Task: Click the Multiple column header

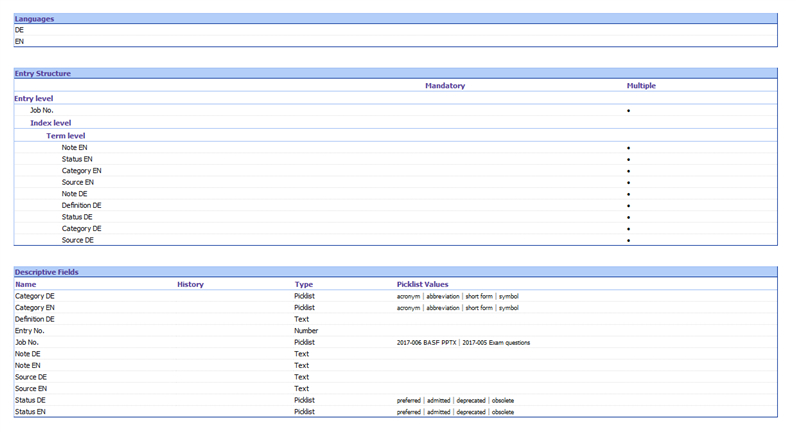Action: (641, 86)
